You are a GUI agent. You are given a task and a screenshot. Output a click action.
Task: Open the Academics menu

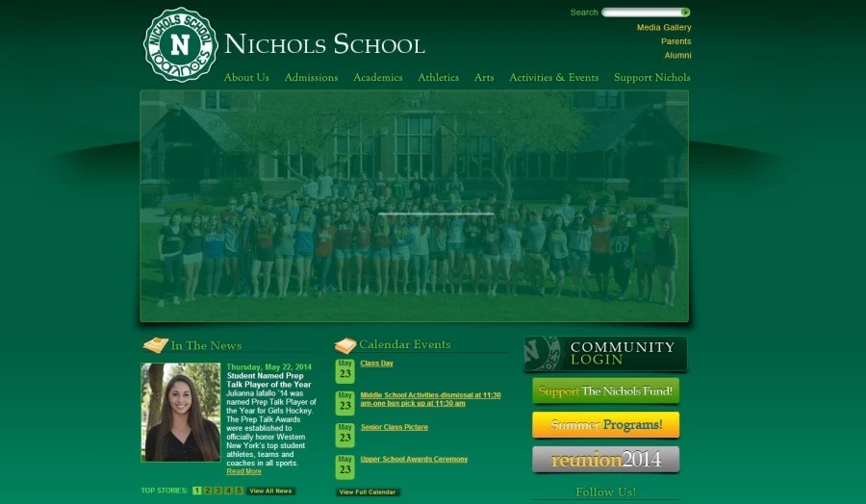pyautogui.click(x=378, y=77)
